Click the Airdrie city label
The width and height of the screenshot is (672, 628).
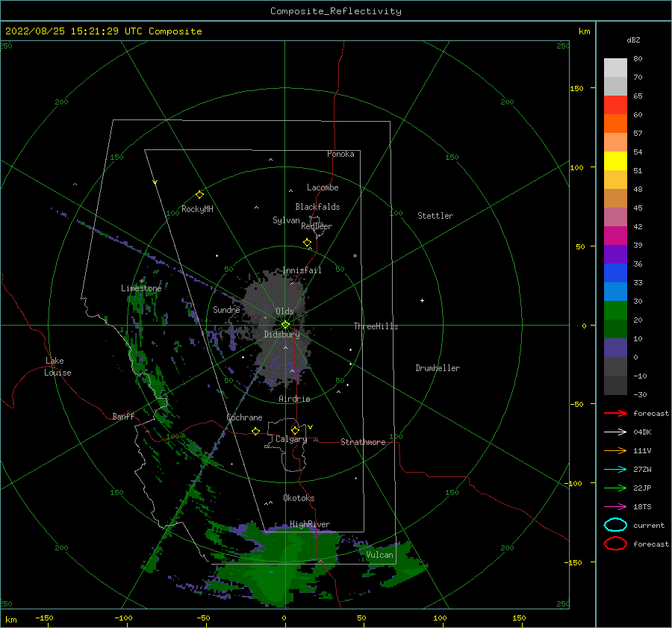[294, 399]
